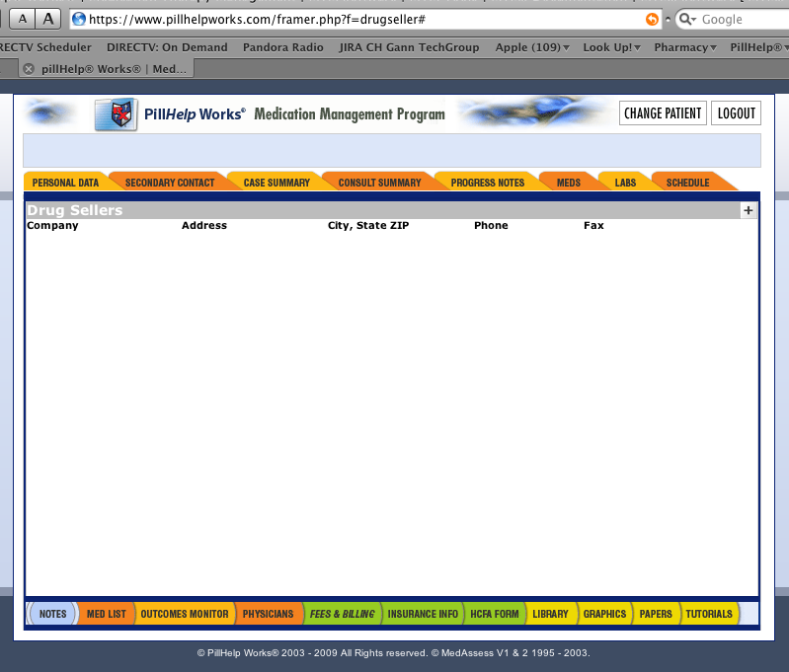This screenshot has height=672, width=789.
Task: Click the PillHelp Works shield logo
Action: point(115,114)
